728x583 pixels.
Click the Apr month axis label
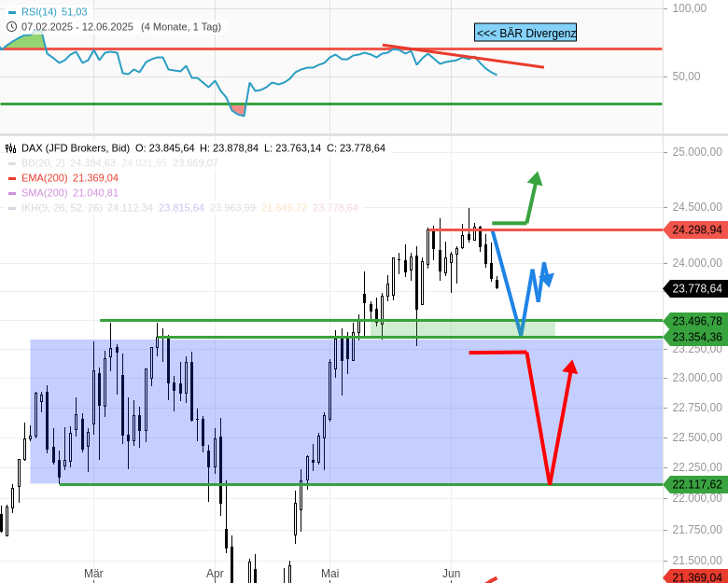click(215, 574)
